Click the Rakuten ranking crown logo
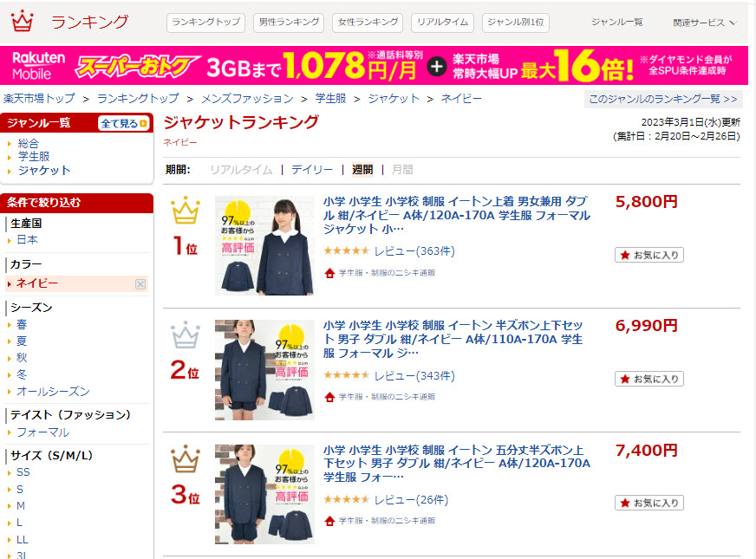This screenshot has height=559, width=756. (22, 21)
